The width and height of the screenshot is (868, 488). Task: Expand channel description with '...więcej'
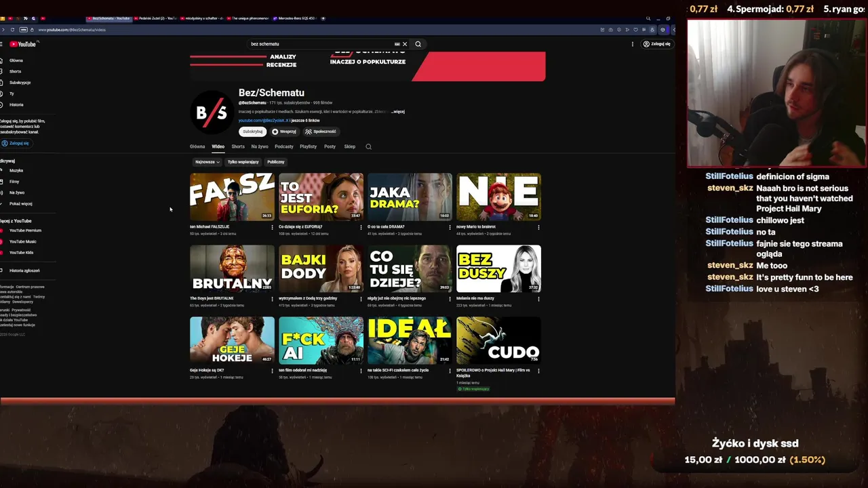coord(398,111)
